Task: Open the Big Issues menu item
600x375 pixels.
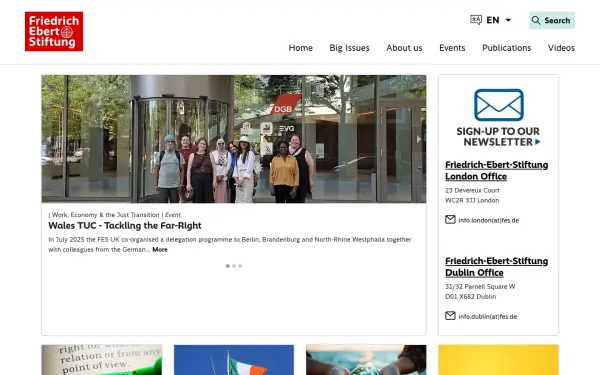Action: [349, 48]
